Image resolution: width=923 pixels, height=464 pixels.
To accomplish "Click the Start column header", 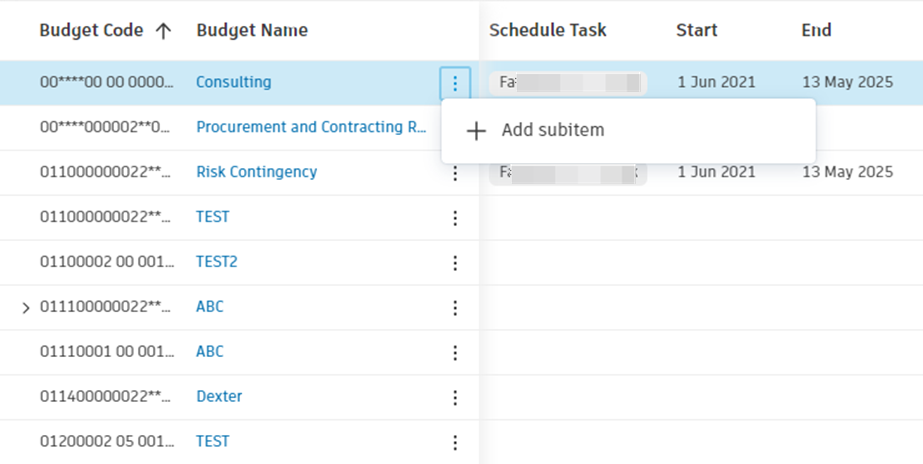I will 697,31.
